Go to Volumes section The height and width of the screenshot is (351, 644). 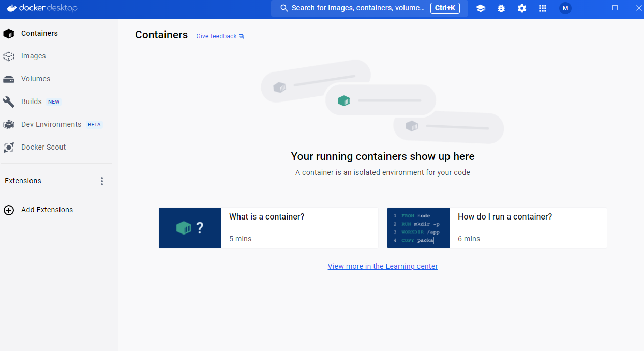pos(56,79)
